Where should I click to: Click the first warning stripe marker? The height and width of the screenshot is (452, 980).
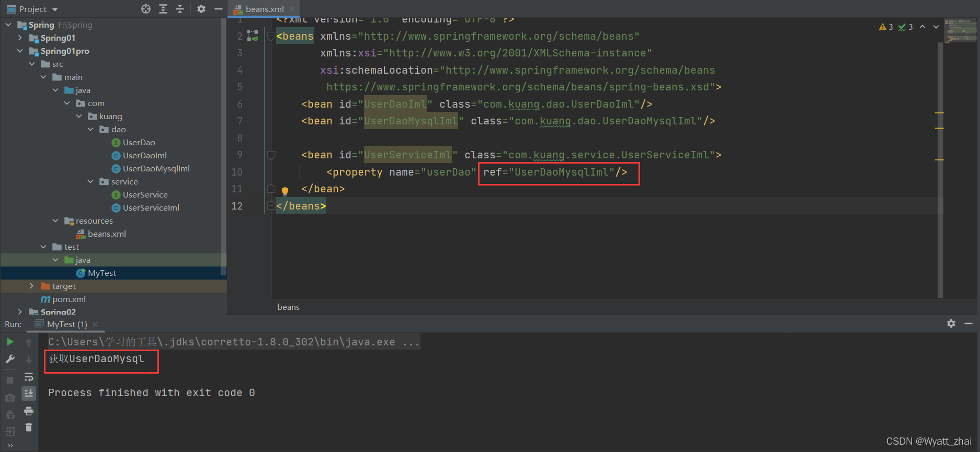[x=939, y=112]
